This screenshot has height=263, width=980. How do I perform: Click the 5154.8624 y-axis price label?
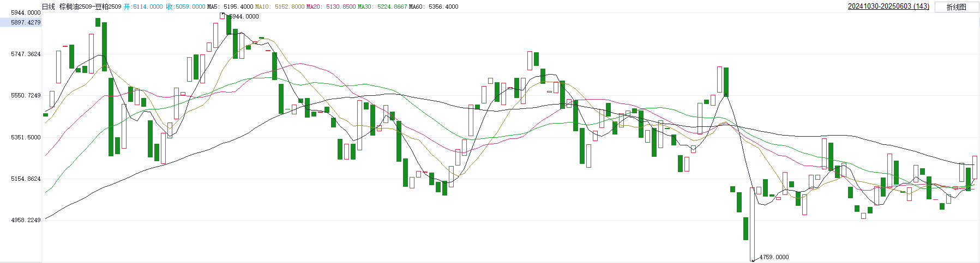click(26, 179)
